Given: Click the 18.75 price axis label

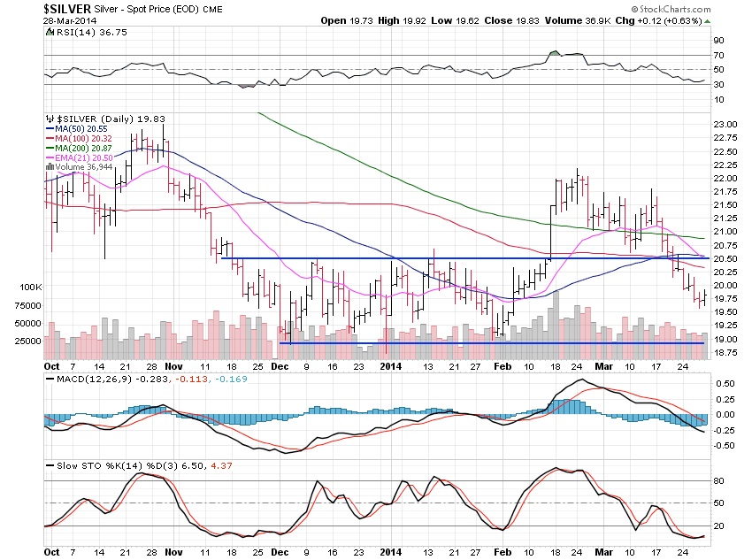Looking at the screenshot, I should click(x=725, y=352).
